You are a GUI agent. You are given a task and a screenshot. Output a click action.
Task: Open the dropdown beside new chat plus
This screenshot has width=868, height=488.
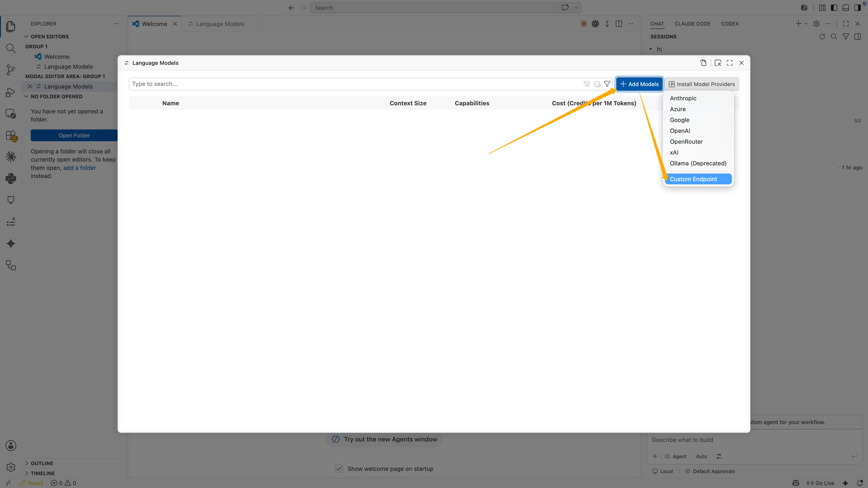806,23
